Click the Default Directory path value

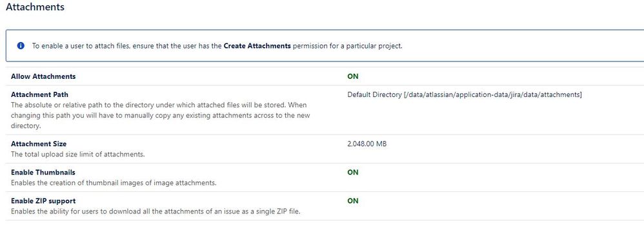[465, 95]
